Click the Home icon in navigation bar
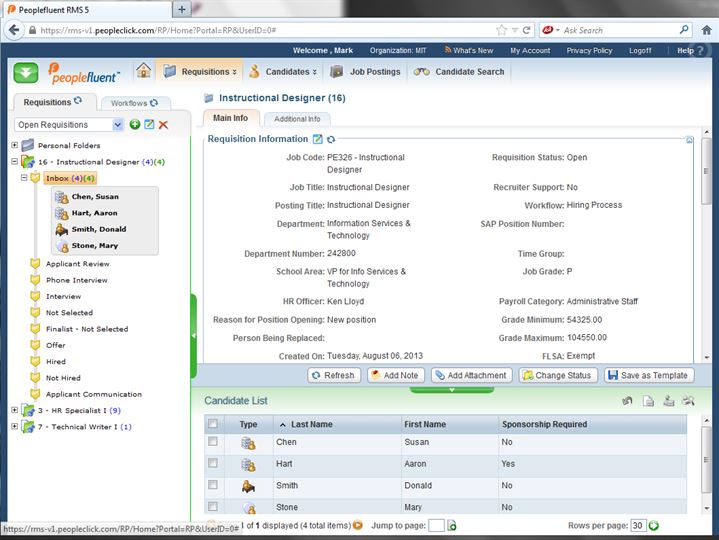Image resolution: width=719 pixels, height=540 pixels. click(x=144, y=71)
